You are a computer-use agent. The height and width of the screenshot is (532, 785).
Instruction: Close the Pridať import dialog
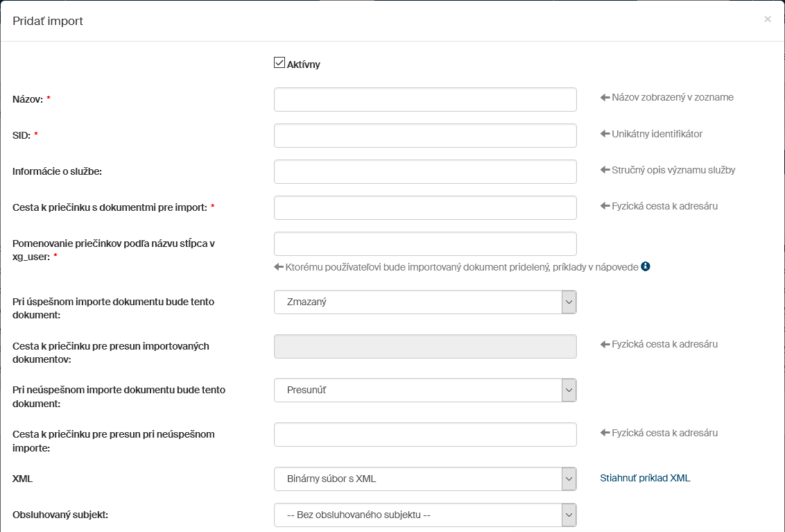tap(767, 19)
